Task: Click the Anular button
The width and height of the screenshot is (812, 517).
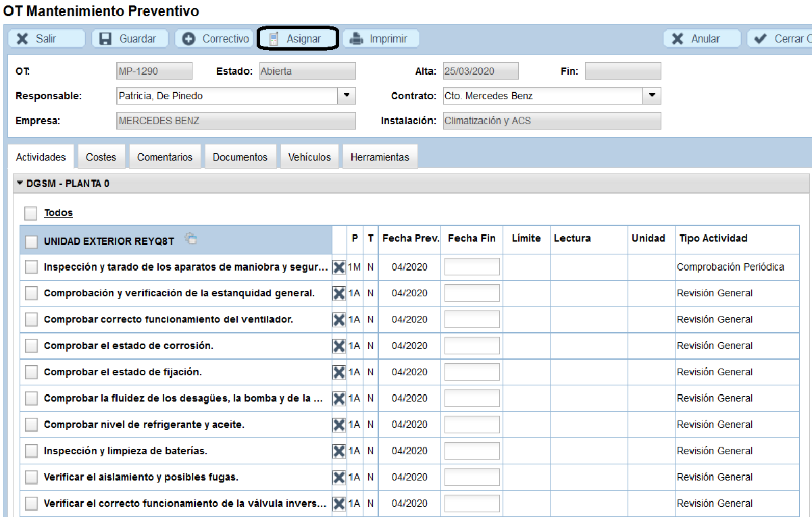Action: point(701,38)
